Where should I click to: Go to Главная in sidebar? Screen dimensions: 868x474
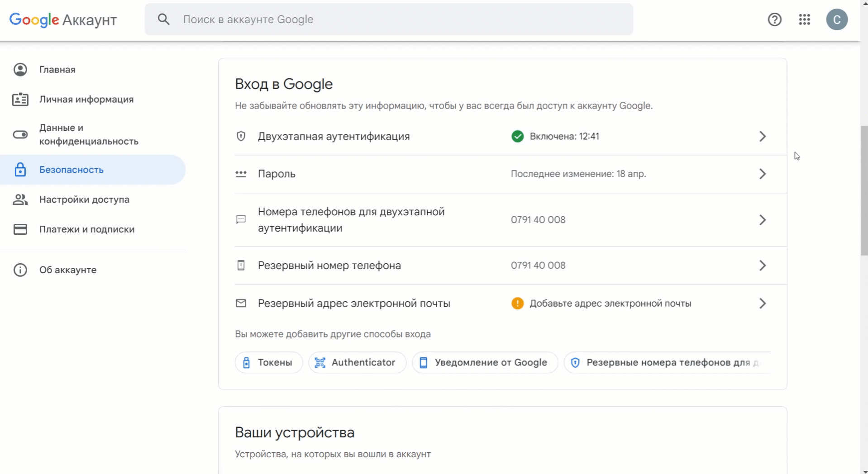[x=93, y=69]
